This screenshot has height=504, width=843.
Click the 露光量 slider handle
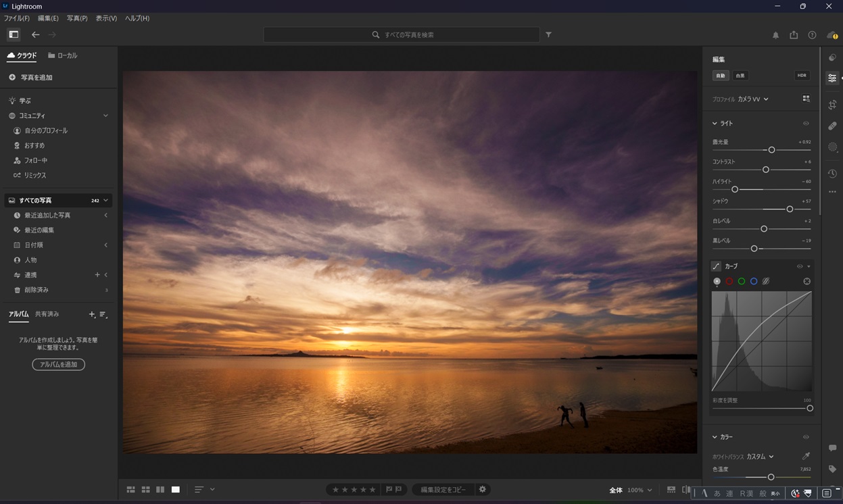(x=771, y=150)
